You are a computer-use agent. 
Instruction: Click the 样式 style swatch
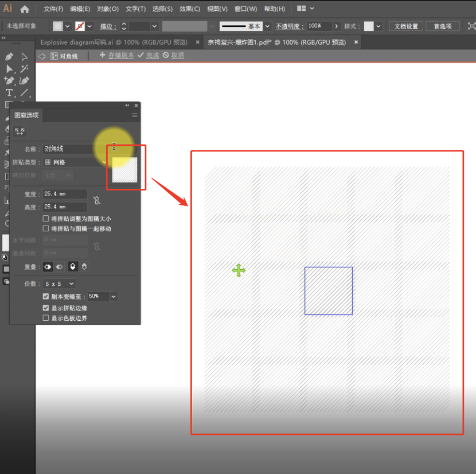[x=369, y=26]
